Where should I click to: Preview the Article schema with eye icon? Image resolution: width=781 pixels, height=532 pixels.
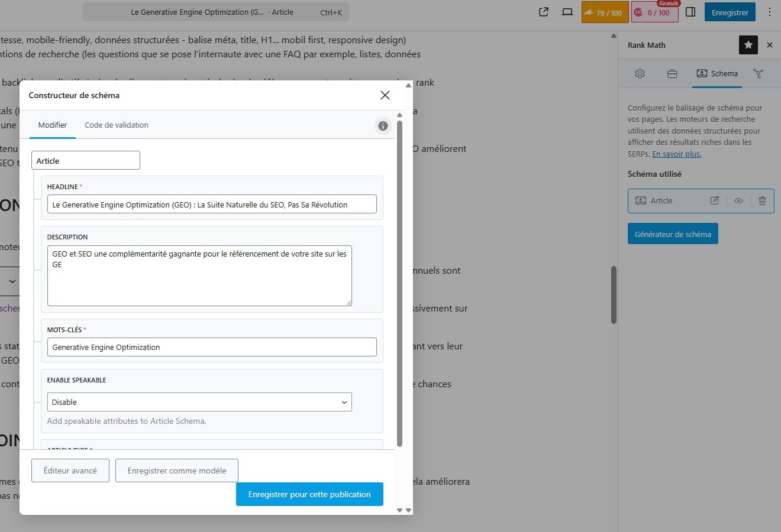tap(738, 201)
